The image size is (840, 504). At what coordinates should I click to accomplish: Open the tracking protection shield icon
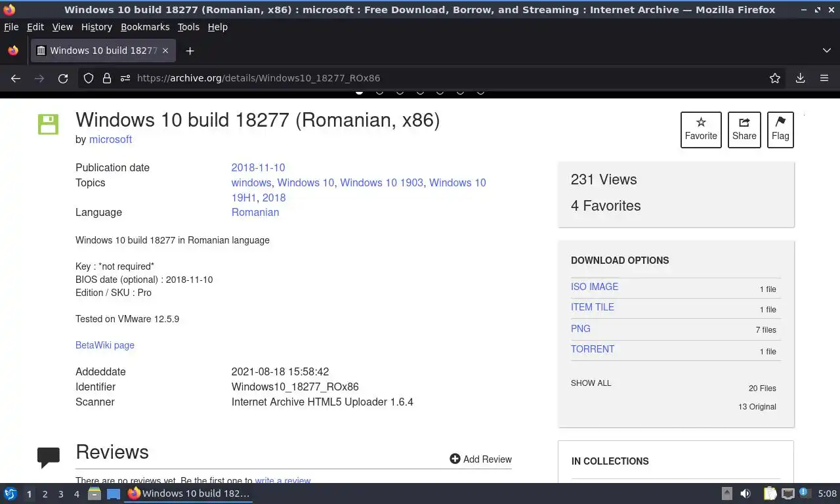click(x=89, y=78)
